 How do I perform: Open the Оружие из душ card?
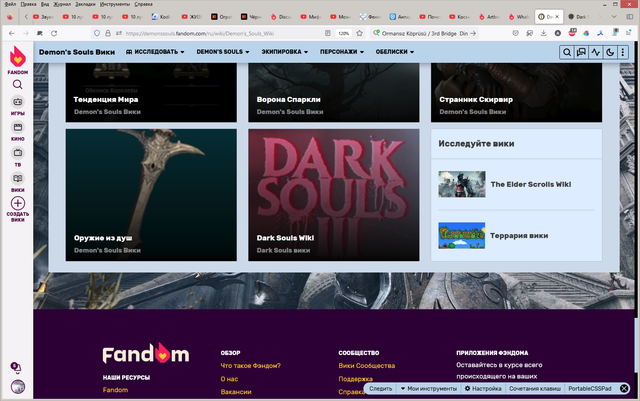(x=151, y=195)
